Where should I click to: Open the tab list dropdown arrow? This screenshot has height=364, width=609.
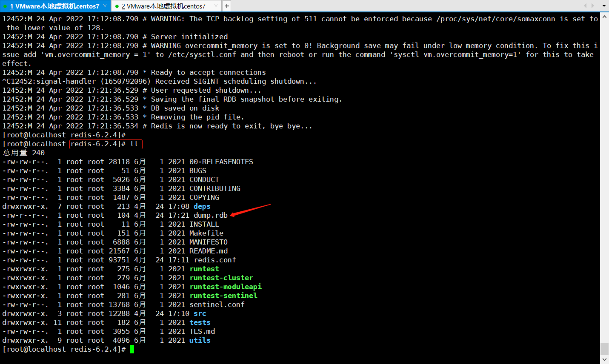(x=604, y=6)
